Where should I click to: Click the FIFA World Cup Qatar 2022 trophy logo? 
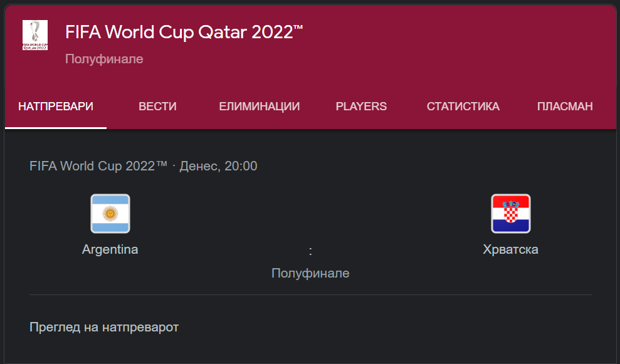(x=35, y=35)
